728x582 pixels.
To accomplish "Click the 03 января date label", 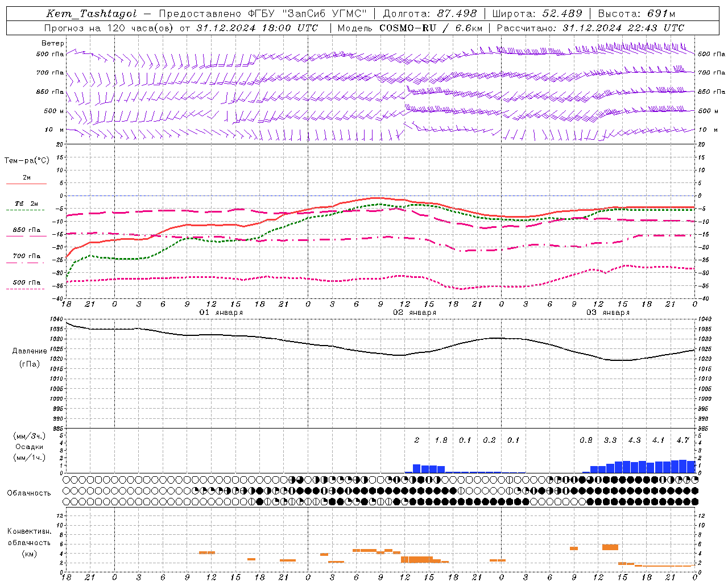I will [x=608, y=313].
